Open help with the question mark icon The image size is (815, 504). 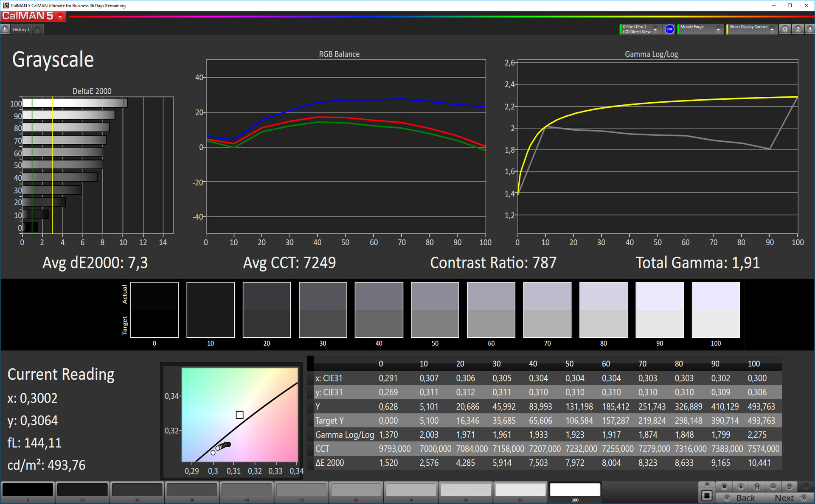(798, 29)
